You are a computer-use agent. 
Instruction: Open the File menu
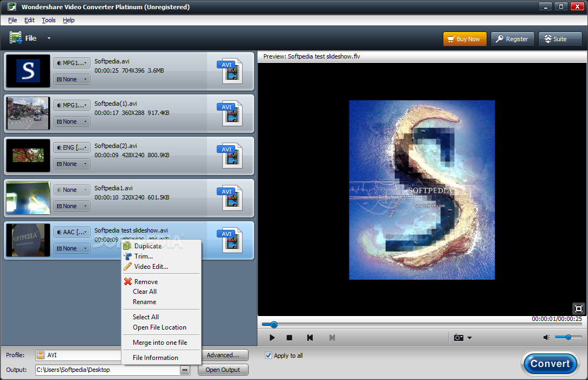(12, 20)
